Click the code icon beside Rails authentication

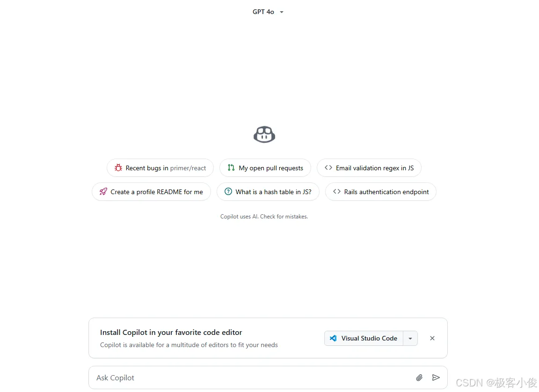click(337, 191)
